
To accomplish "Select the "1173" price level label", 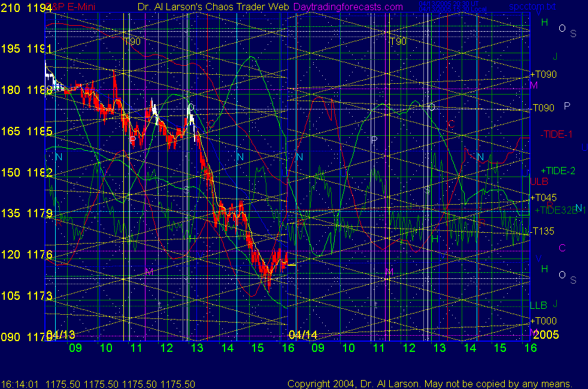I will pos(40,296).
